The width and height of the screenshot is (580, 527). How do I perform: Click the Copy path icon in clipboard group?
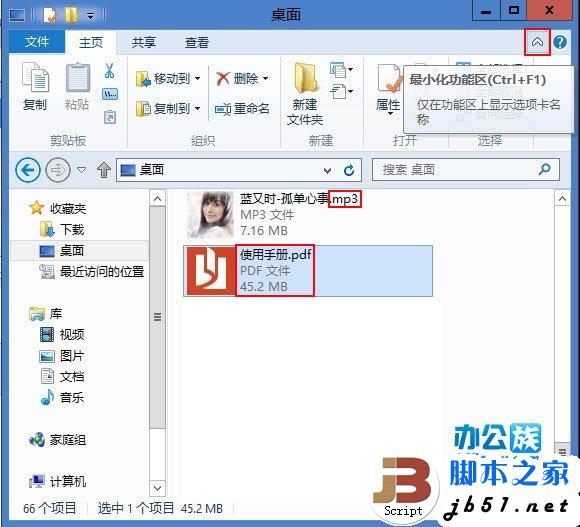110,94
